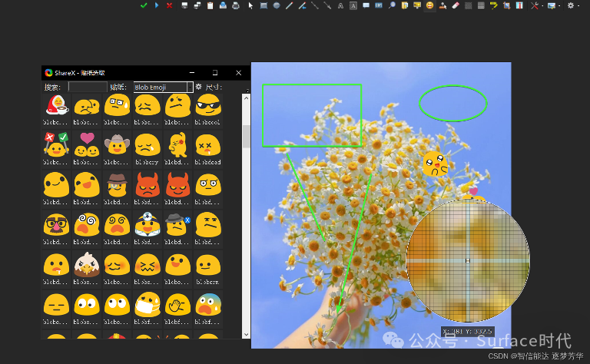The width and height of the screenshot is (590, 364).
Task: Select the Text background tool
Action: (x=353, y=5)
